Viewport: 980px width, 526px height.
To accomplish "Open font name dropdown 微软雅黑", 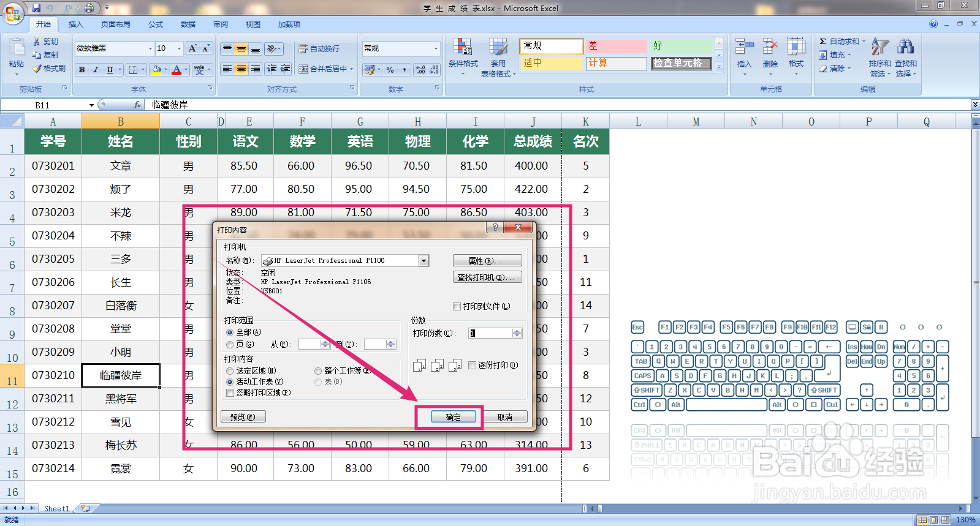I will point(150,48).
